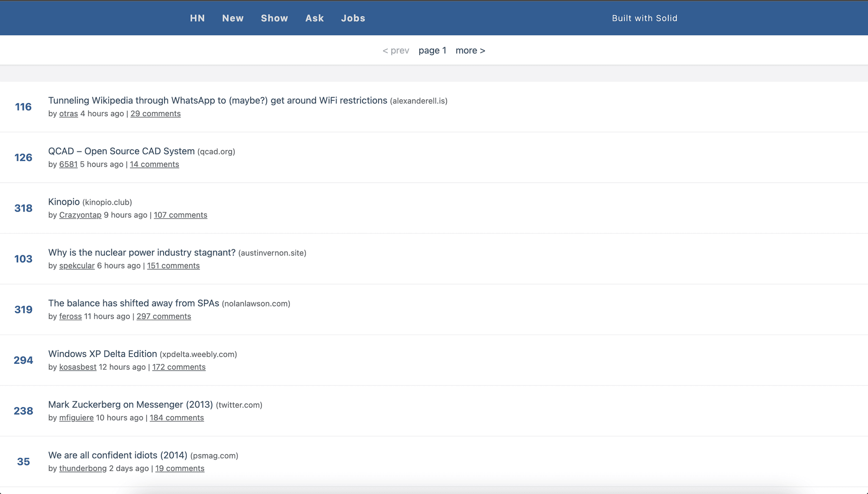Click the Built with Solid link
868x494 pixels.
pos(644,18)
